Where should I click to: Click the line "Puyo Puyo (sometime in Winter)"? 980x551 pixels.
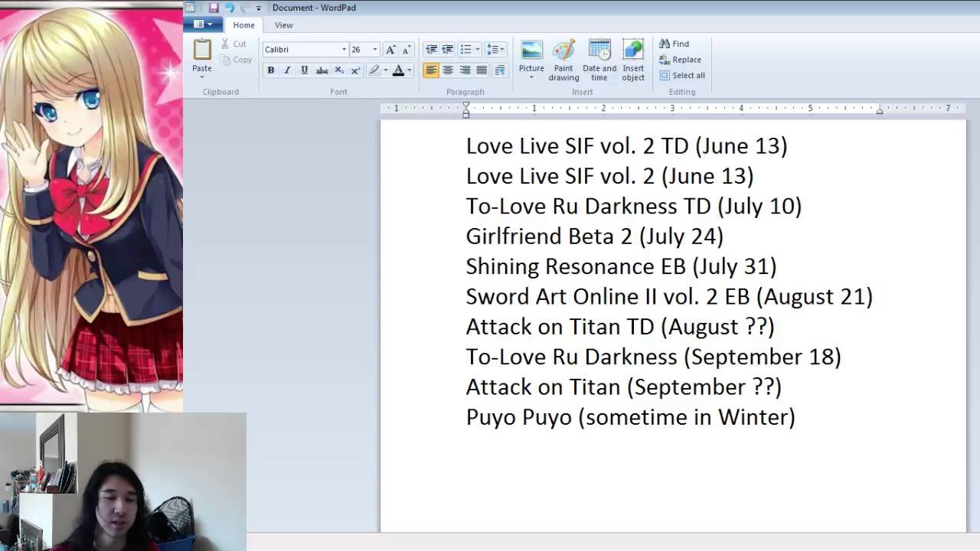tap(631, 417)
